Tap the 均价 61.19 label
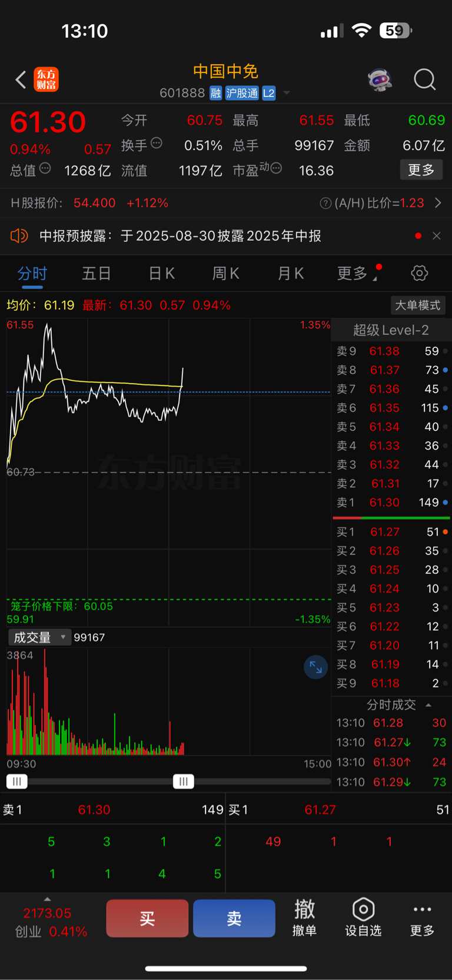The height and width of the screenshot is (980, 452). coord(41,305)
